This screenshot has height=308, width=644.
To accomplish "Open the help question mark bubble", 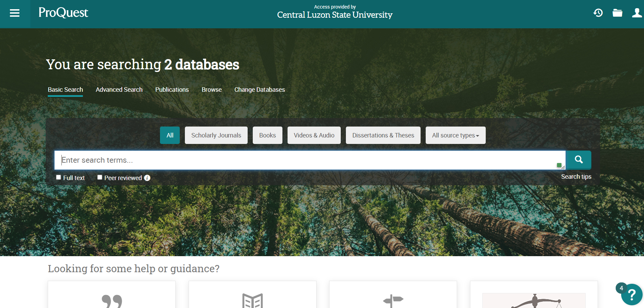I will 632,294.
